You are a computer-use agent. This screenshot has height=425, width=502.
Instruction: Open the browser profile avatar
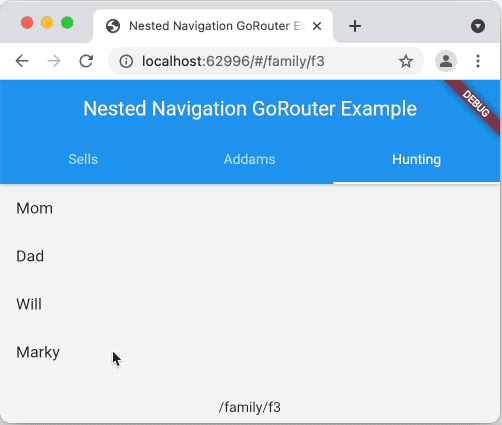[x=446, y=61]
